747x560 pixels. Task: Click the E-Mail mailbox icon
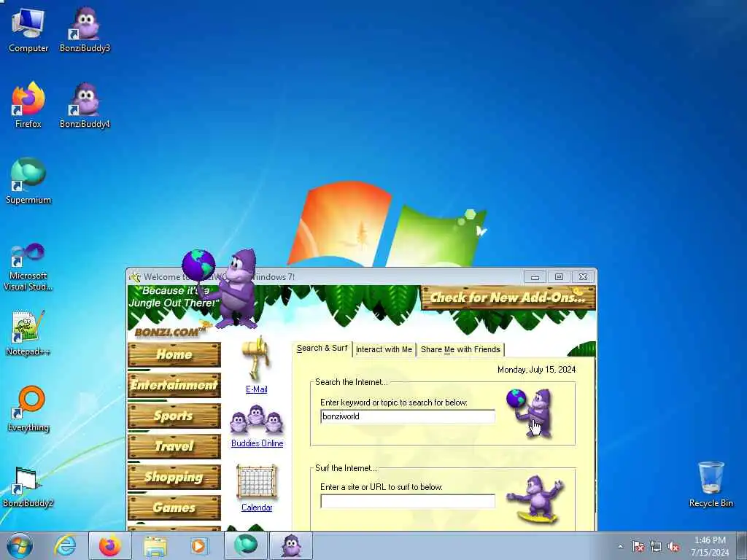coord(256,358)
